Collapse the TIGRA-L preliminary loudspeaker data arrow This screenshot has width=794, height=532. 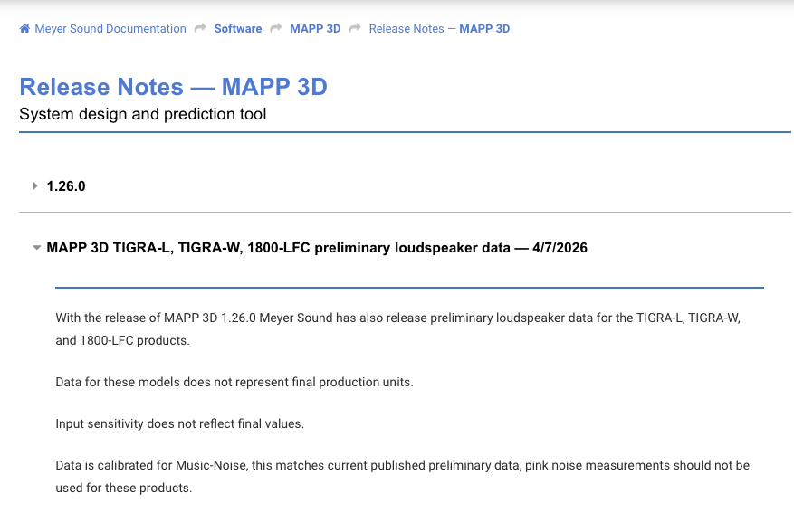pyautogui.click(x=36, y=248)
